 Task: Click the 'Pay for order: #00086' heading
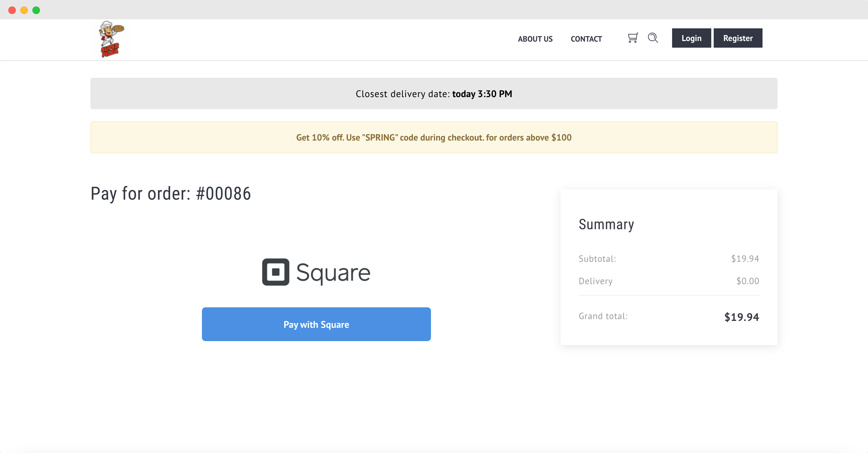[171, 194]
